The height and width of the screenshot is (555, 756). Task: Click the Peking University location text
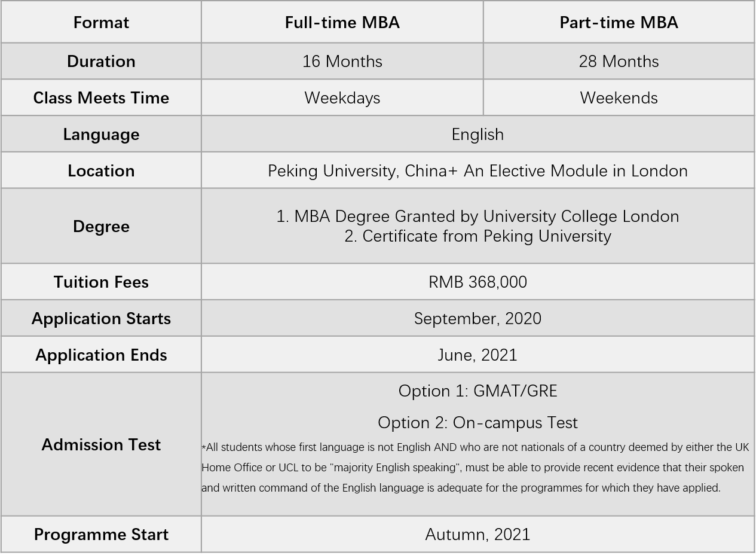tap(478, 171)
